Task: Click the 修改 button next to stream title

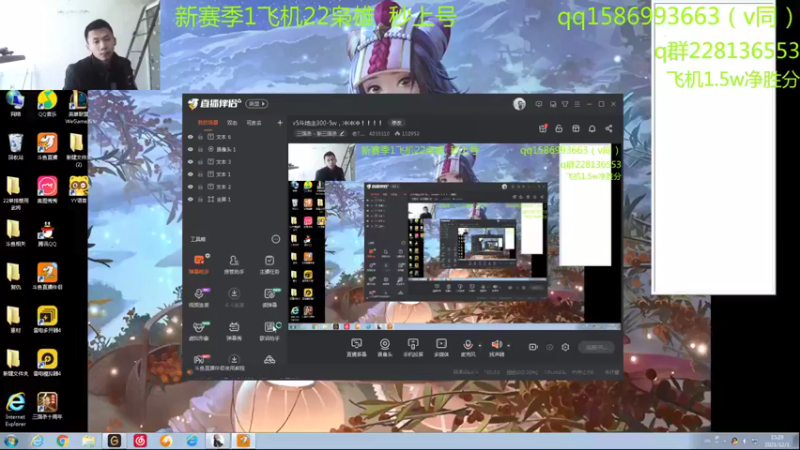Action: pos(396,123)
